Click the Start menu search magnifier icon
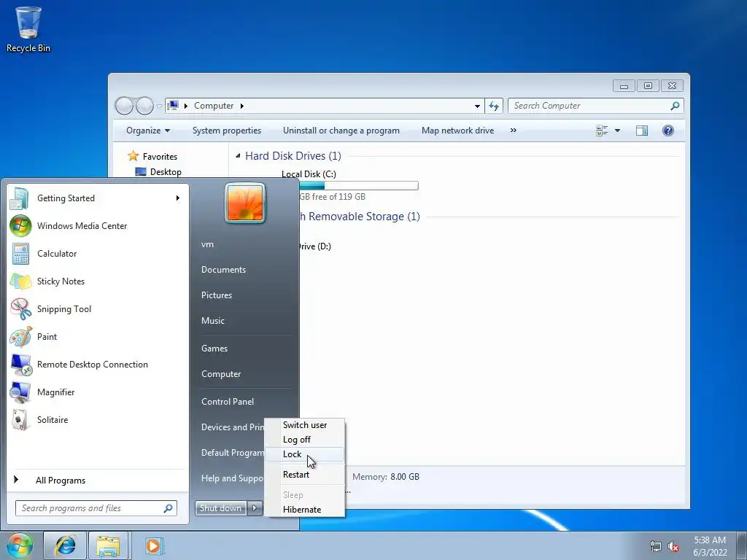Image resolution: width=747 pixels, height=560 pixels. coord(168,508)
